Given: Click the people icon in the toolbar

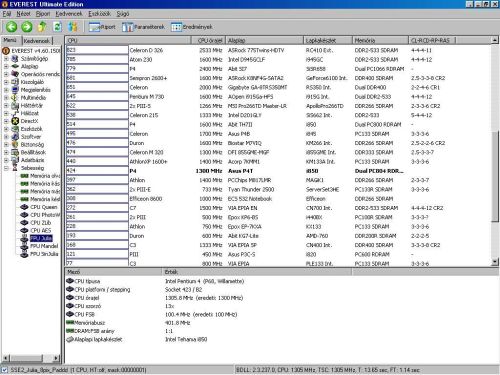Looking at the screenshot, I should [73, 27].
